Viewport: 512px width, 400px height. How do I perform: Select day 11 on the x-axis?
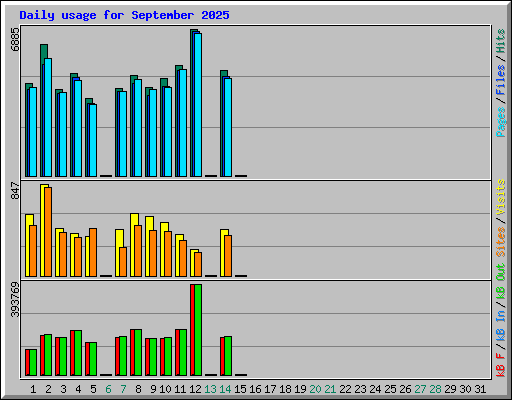pos(180,389)
